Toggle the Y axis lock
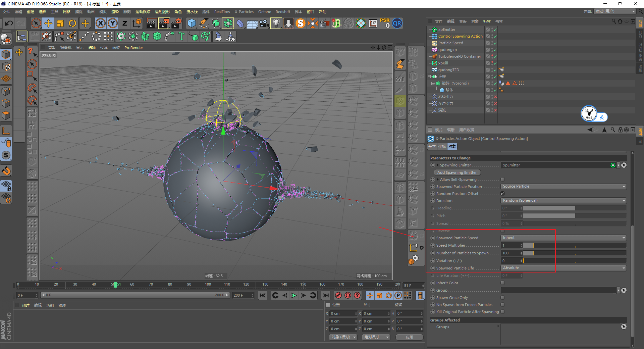The width and height of the screenshot is (644, 349). click(x=113, y=23)
